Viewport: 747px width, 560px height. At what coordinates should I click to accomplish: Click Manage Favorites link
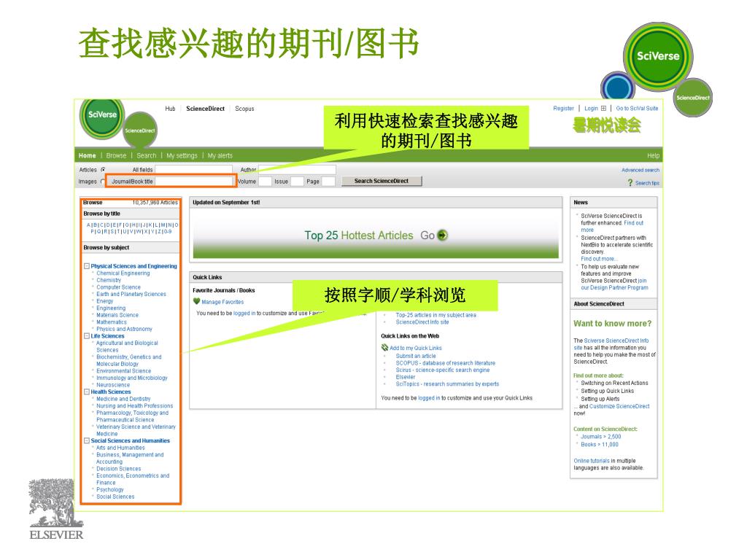[x=222, y=302]
